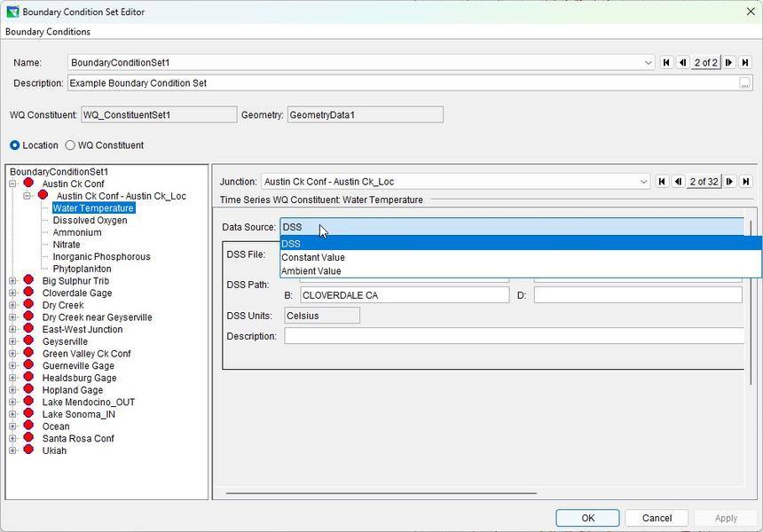This screenshot has height=532, width=763.
Task: Open the Name dropdown for BoundaryConditionSet1
Action: coord(648,63)
